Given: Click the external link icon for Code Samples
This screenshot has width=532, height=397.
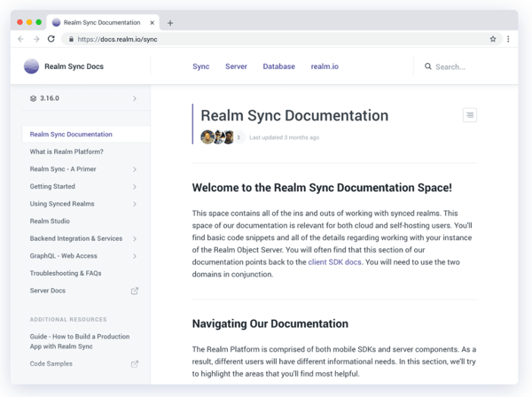Looking at the screenshot, I should (x=135, y=364).
